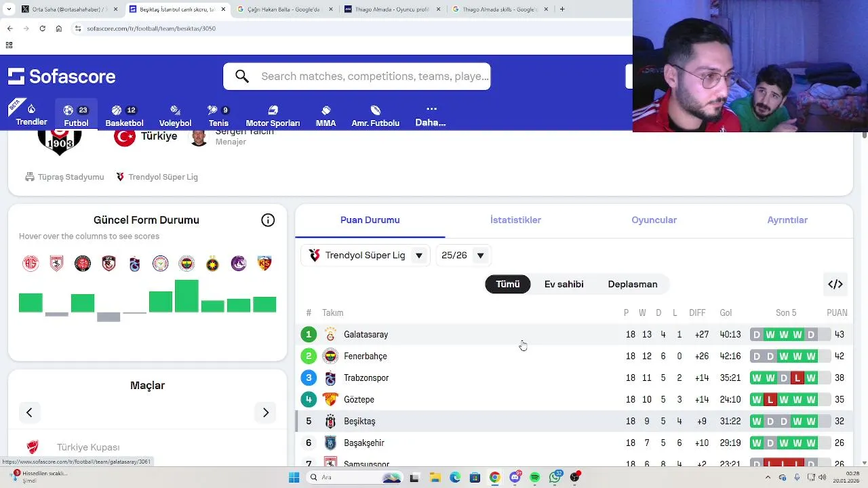The width and height of the screenshot is (868, 488).
Task: Go back in browser history
Action: (x=9, y=28)
